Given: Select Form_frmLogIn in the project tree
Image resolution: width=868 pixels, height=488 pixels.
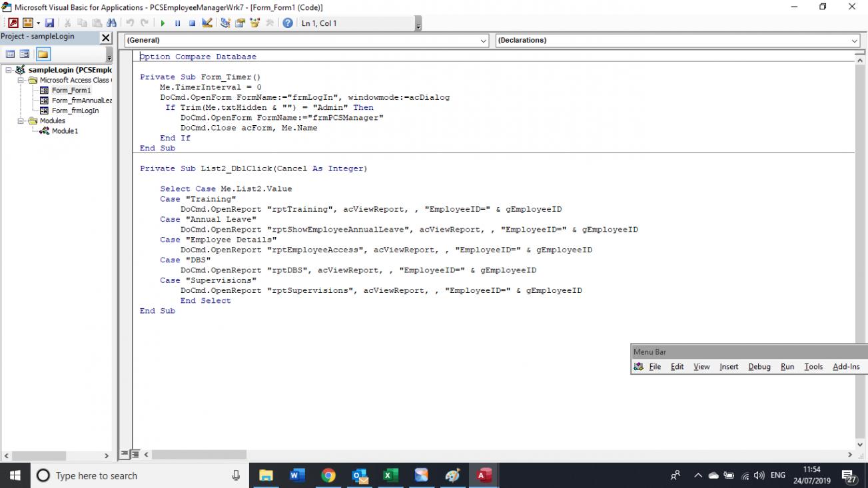Looking at the screenshot, I should [x=75, y=111].
